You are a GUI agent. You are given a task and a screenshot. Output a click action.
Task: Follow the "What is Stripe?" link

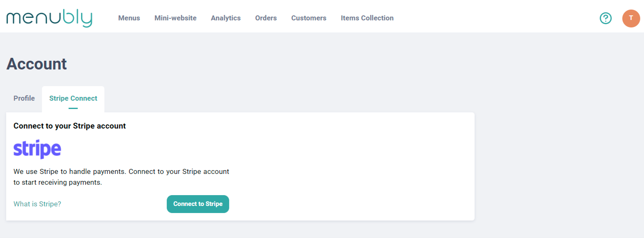pos(37,204)
